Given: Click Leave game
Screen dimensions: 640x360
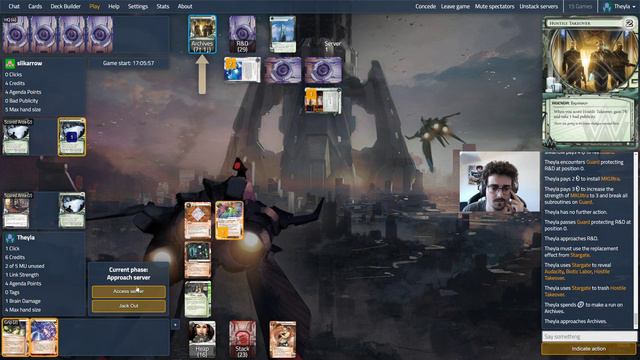Looking at the screenshot, I should (x=455, y=6).
